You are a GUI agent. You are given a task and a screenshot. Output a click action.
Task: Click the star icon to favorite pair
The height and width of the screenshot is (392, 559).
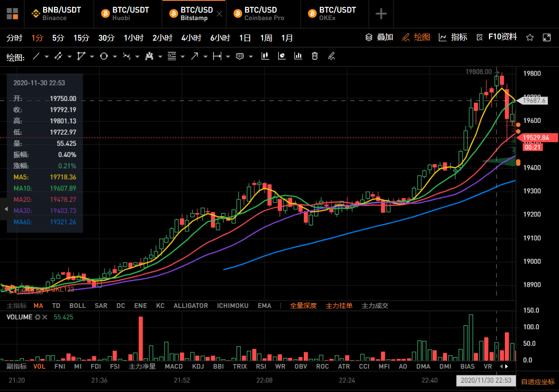[530, 38]
